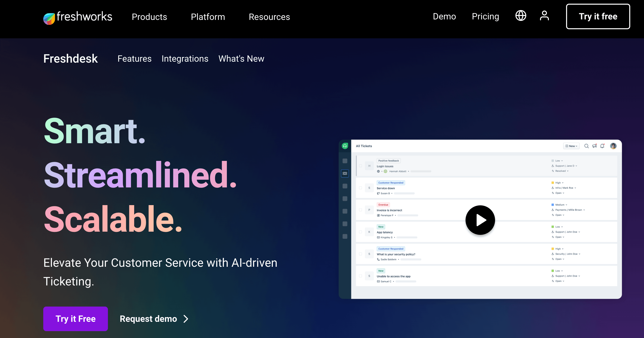
Task: Open the Resolved status dropdown
Action: [560, 171]
